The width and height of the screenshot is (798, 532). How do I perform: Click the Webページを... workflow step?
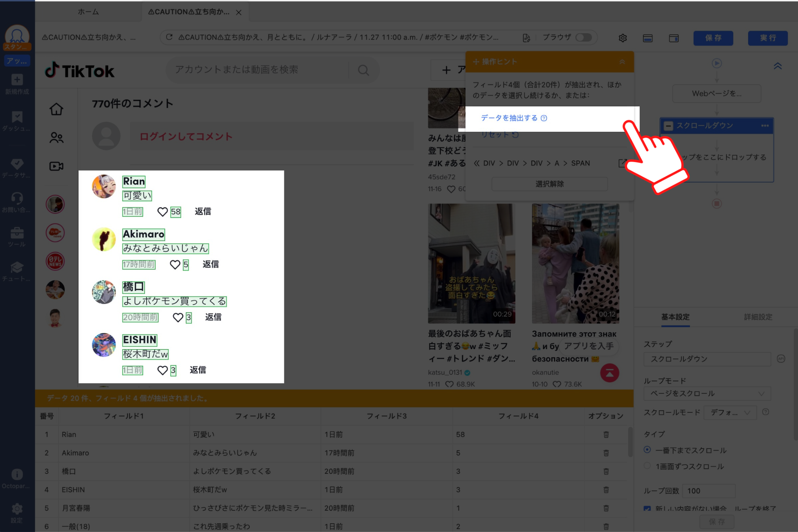coord(717,94)
